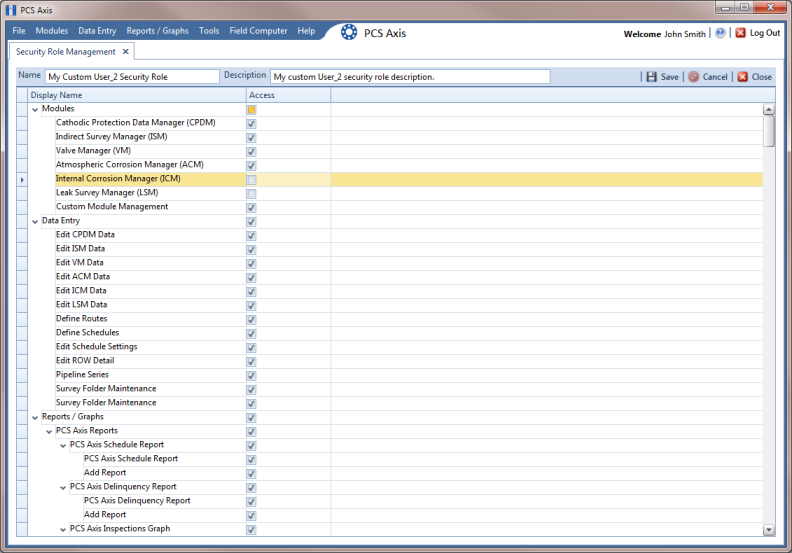The image size is (792, 553).
Task: Collapse PCS Axis Schedule Report group
Action: [63, 446]
